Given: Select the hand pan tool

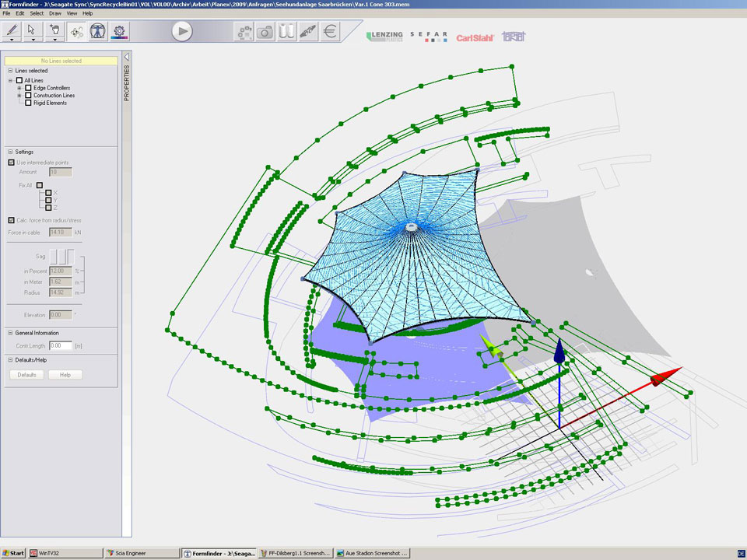Looking at the screenshot, I should point(54,30).
